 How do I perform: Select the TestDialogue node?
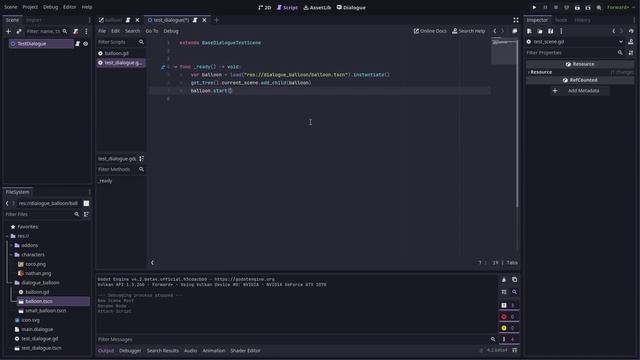pos(41,44)
